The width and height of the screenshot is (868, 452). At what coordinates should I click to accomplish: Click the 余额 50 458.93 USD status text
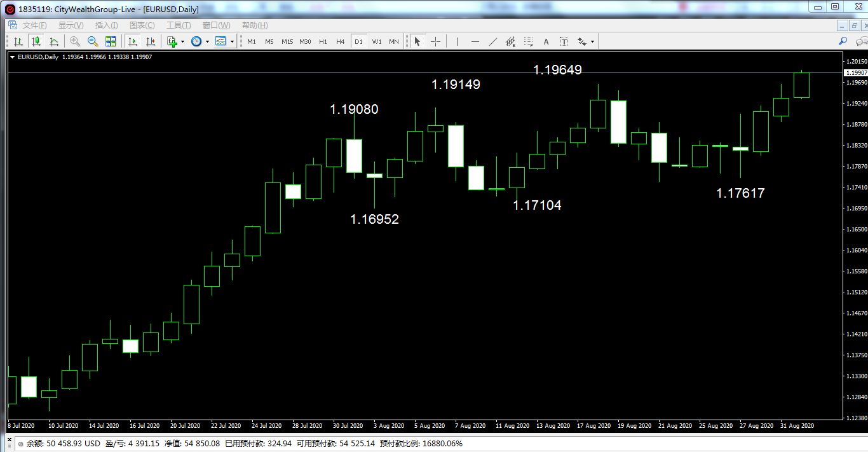click(x=64, y=444)
